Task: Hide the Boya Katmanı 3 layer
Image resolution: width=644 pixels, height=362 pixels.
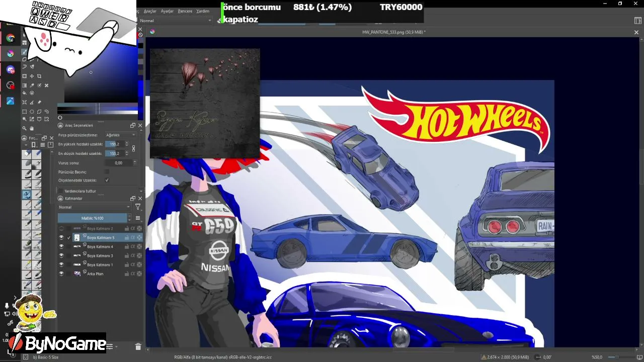Action: coord(61,255)
